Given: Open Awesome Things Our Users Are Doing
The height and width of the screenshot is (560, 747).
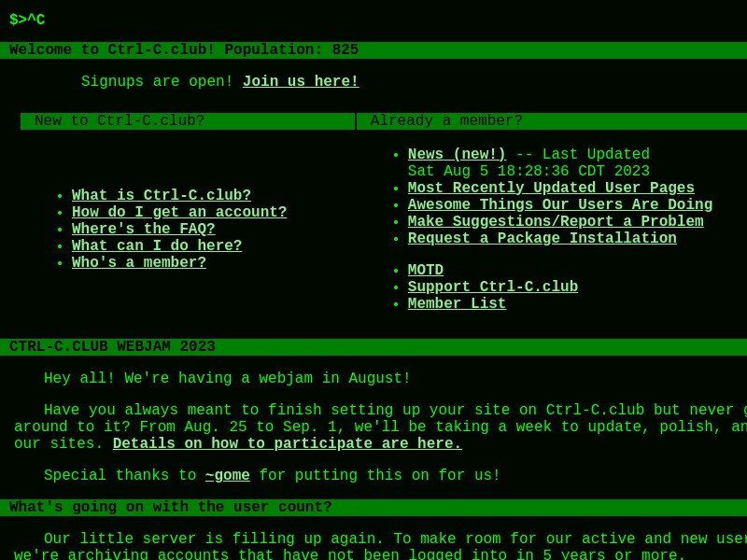Looking at the screenshot, I should (559, 203).
